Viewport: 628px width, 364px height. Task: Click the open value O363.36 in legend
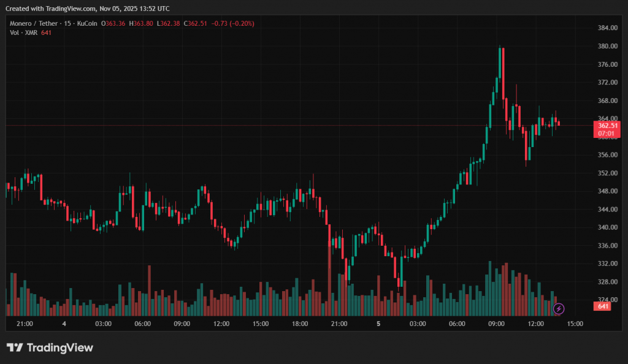click(x=115, y=23)
